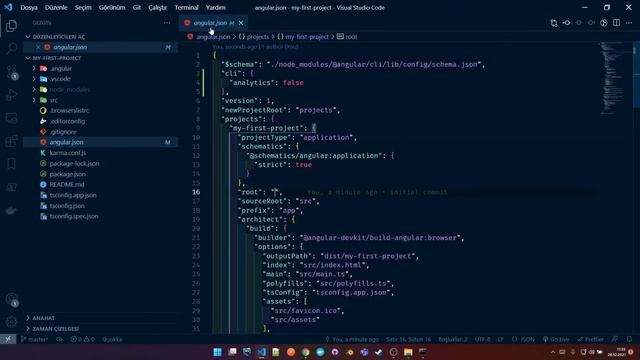Click the master branch in status bar
640x360 pixels.
coord(34,339)
